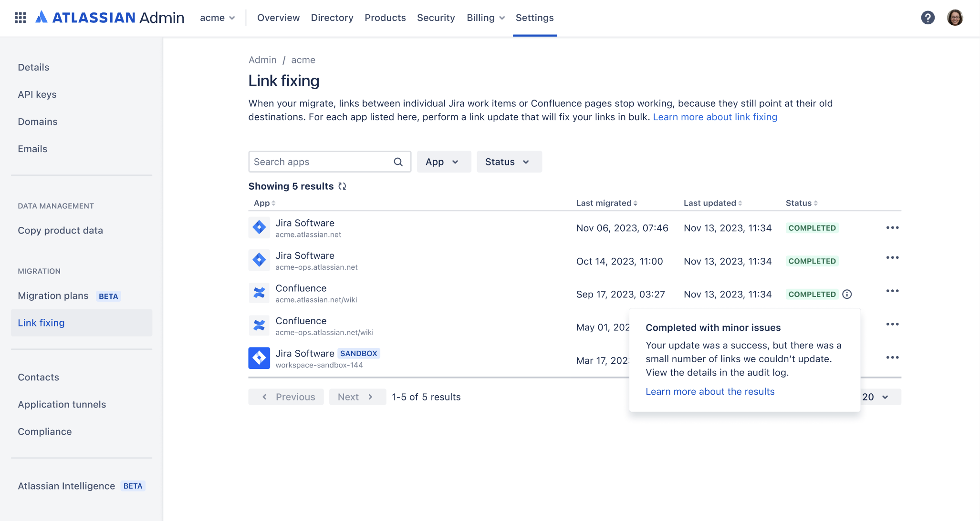Sort table by App column
This screenshot has width=980, height=521.
pyautogui.click(x=265, y=203)
